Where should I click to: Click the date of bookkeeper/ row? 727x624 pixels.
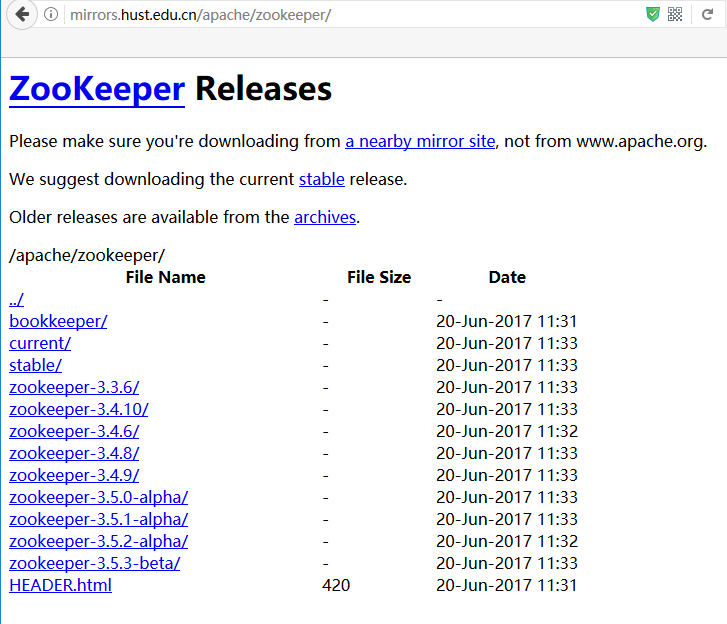(507, 321)
